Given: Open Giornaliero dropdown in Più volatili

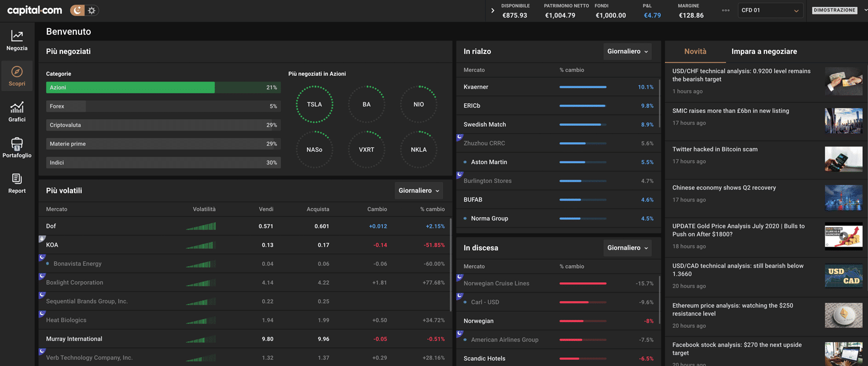Looking at the screenshot, I should pyautogui.click(x=419, y=191).
